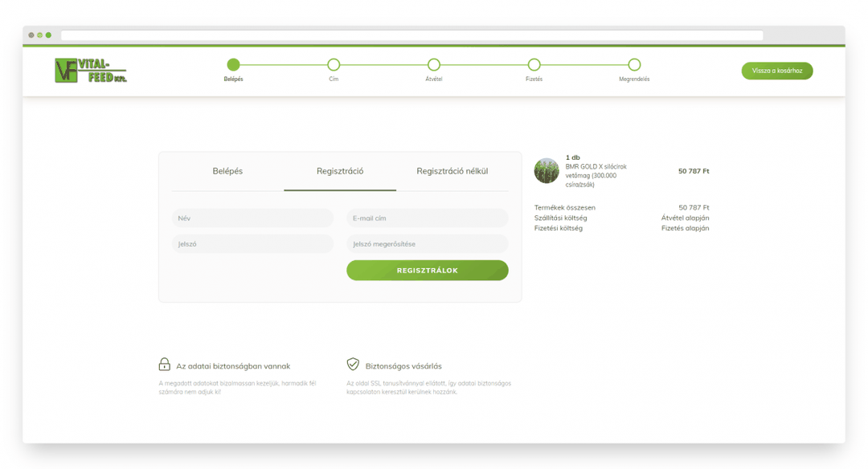Image resolution: width=868 pixels, height=469 pixels.
Task: Click the Az adatai biztonságban vannak heading
Action: [233, 366]
